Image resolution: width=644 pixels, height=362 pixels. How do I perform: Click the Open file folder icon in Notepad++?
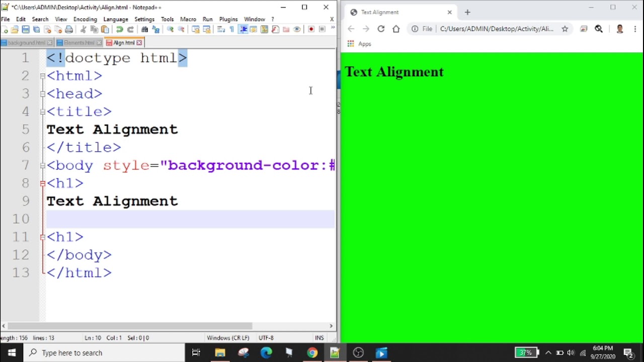pyautogui.click(x=15, y=29)
